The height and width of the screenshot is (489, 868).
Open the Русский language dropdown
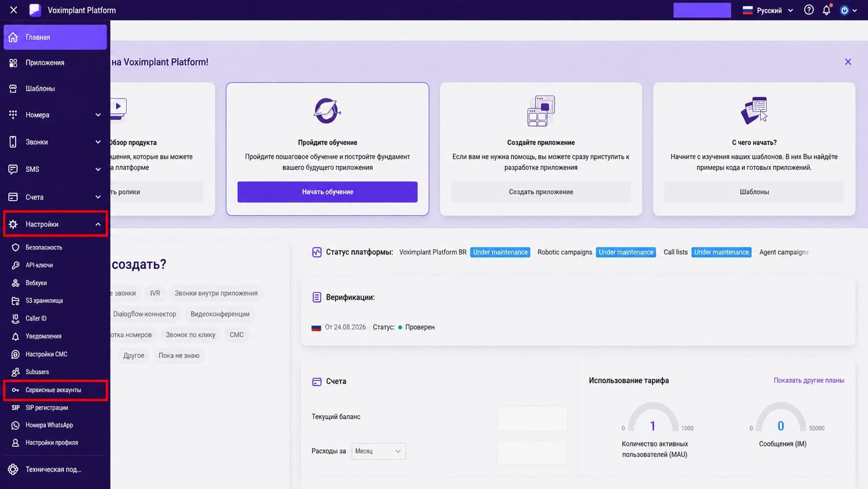(768, 10)
